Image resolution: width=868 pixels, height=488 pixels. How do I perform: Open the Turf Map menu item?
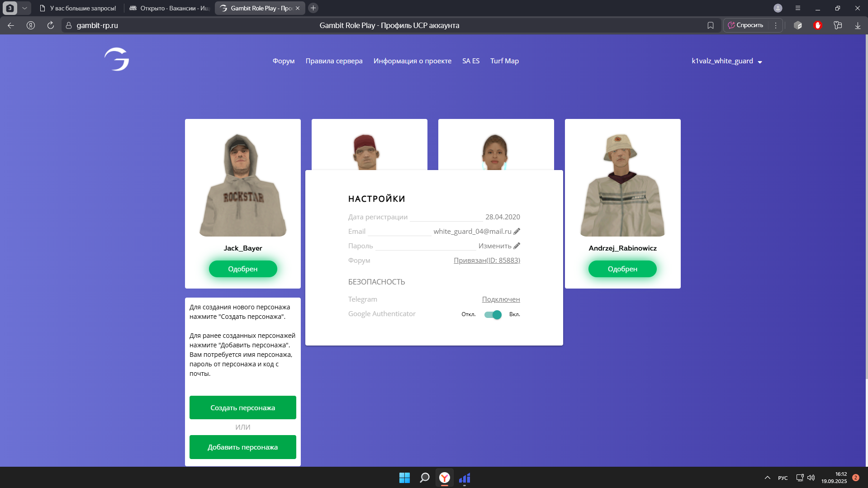click(504, 61)
